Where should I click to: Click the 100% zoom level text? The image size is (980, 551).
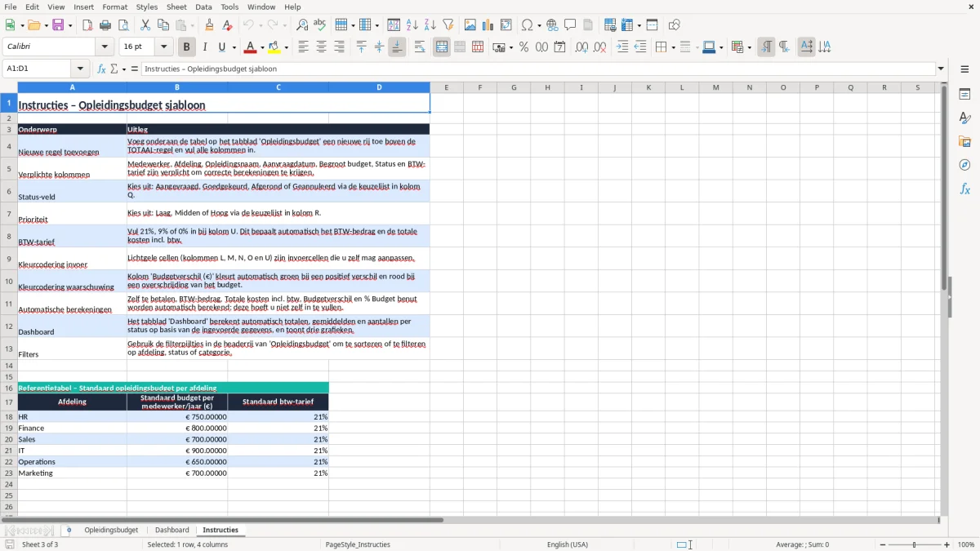[966, 544]
